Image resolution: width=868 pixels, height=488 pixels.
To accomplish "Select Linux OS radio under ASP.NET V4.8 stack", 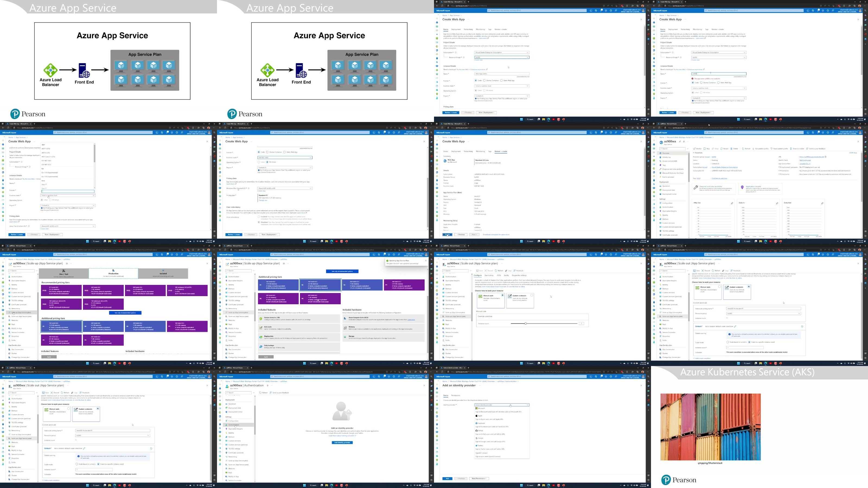I will pos(259,162).
